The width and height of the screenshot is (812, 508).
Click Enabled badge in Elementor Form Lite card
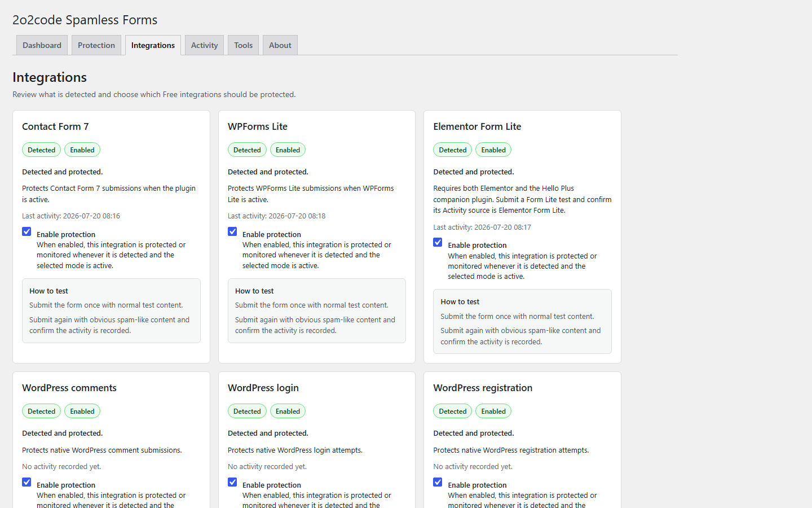[493, 150]
